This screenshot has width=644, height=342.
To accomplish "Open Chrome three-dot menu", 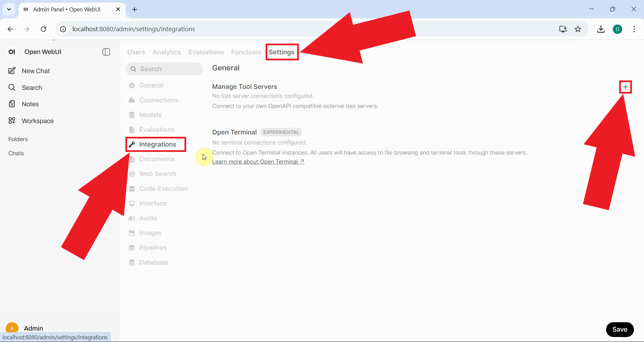I will pyautogui.click(x=634, y=29).
